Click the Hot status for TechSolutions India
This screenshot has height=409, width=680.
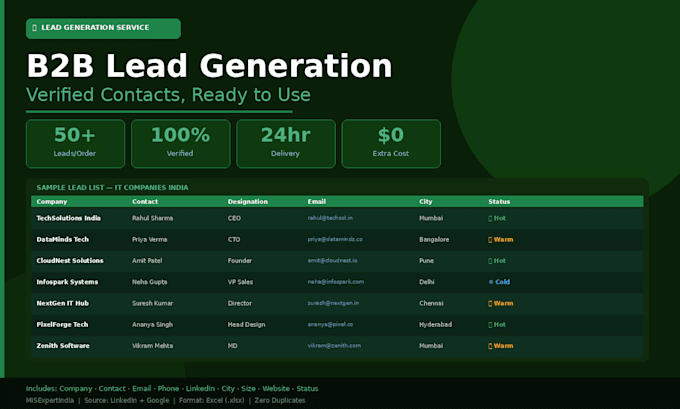pyautogui.click(x=497, y=218)
